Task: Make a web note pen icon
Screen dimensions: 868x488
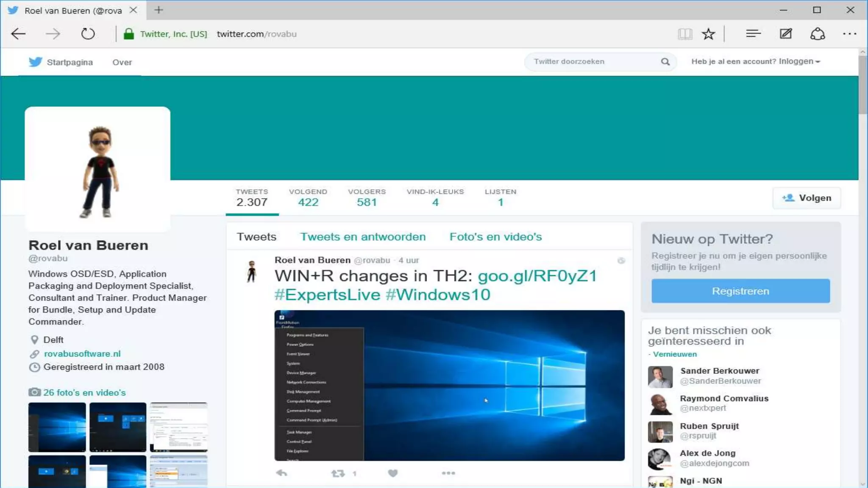Action: pyautogui.click(x=785, y=33)
